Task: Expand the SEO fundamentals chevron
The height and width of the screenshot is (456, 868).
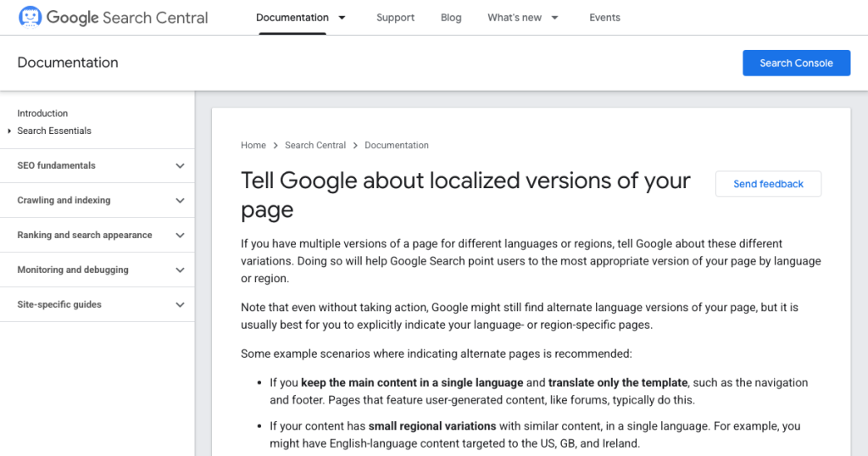Action: (180, 166)
